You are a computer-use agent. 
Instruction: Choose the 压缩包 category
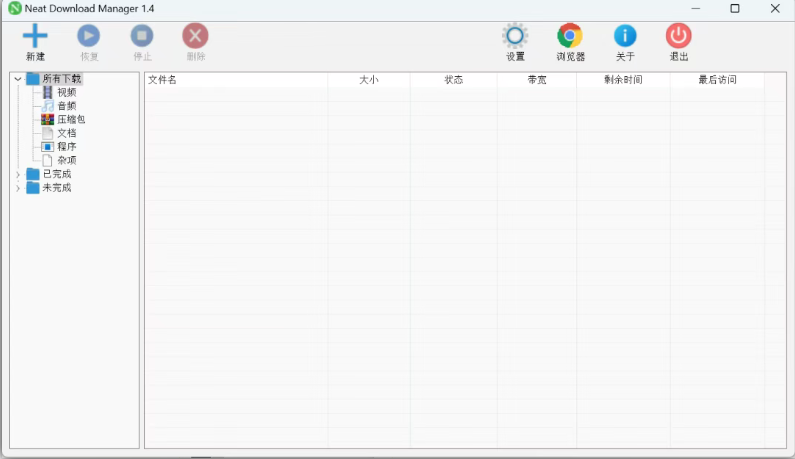click(x=70, y=119)
